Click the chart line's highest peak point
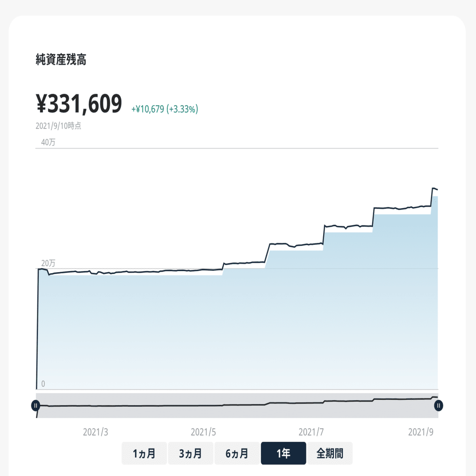Image resolution: width=476 pixels, height=476 pixels. click(433, 188)
